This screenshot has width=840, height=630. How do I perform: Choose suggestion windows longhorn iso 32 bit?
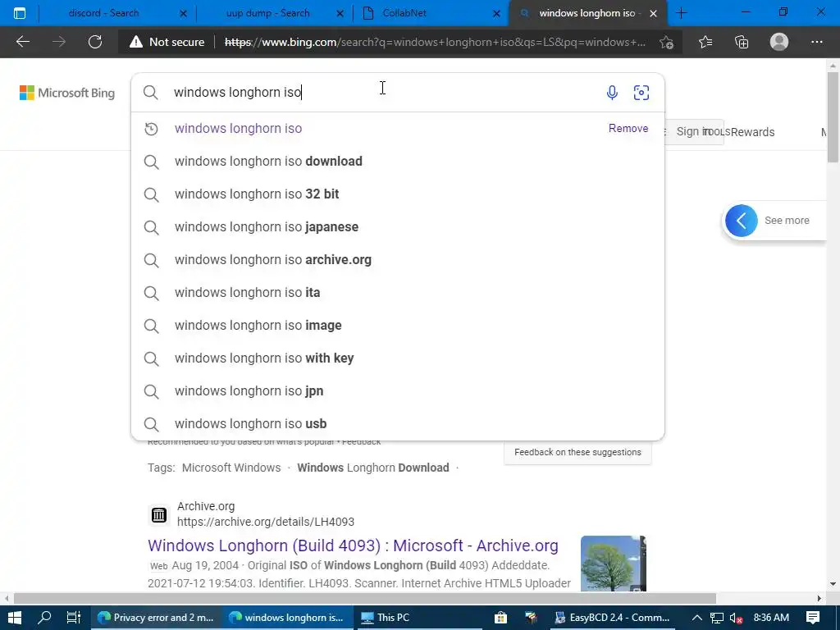[x=398, y=194]
